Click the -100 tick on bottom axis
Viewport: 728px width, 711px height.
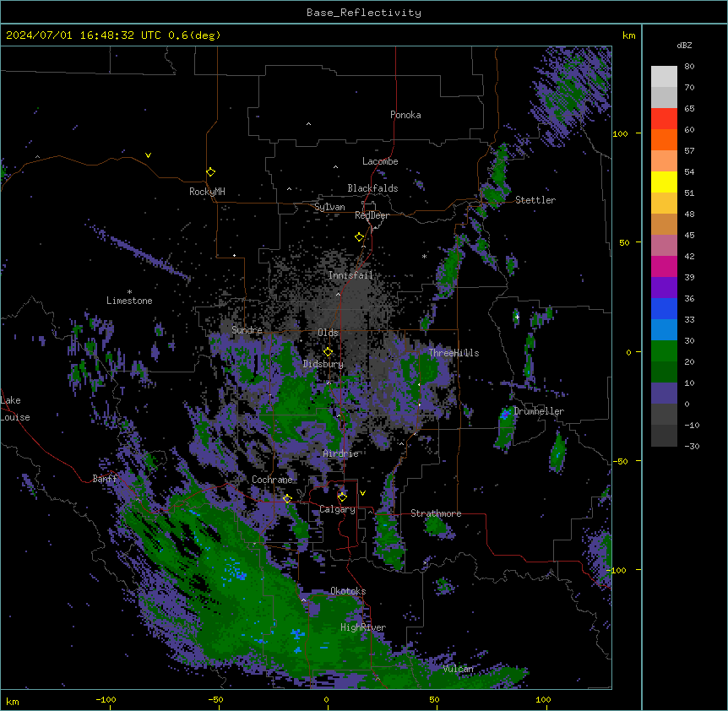pyautogui.click(x=106, y=699)
